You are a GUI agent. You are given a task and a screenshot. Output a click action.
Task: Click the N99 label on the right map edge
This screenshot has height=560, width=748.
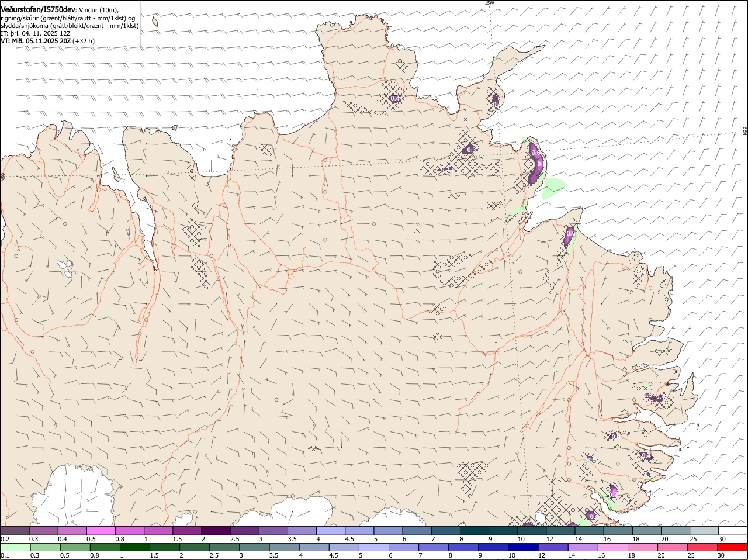[x=745, y=132]
